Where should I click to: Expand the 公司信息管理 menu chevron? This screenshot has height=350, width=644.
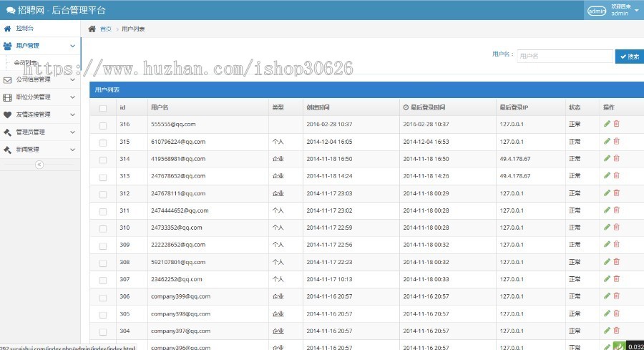(x=72, y=79)
